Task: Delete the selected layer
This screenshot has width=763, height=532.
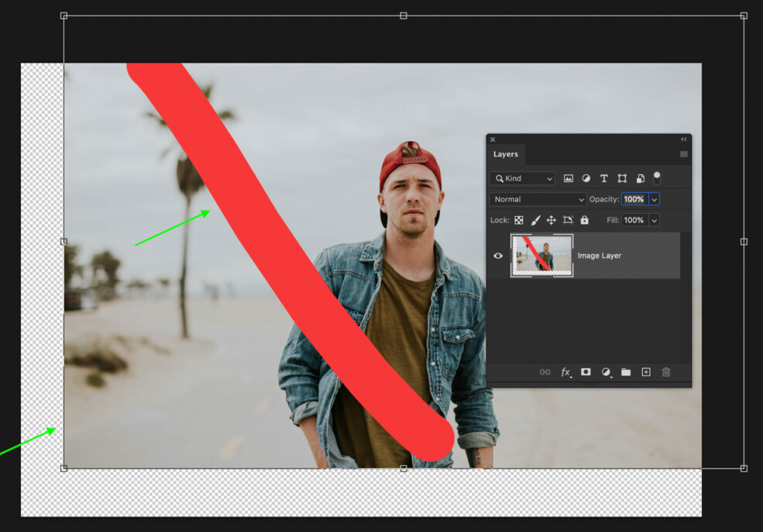Action: (x=666, y=372)
